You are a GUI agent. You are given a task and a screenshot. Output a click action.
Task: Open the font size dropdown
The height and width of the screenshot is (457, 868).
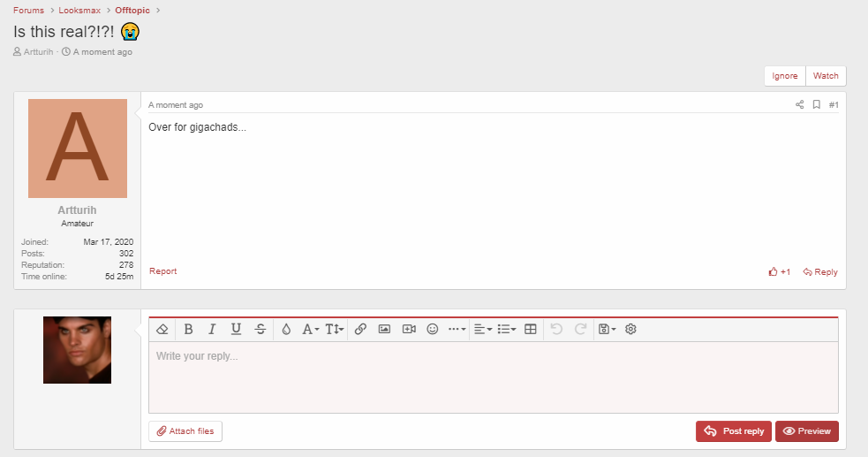click(x=335, y=329)
